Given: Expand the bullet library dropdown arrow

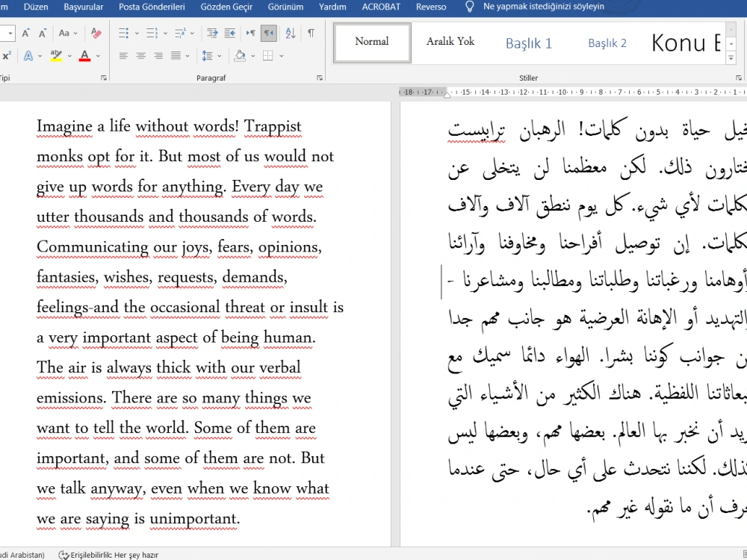Looking at the screenshot, I should pos(137,34).
